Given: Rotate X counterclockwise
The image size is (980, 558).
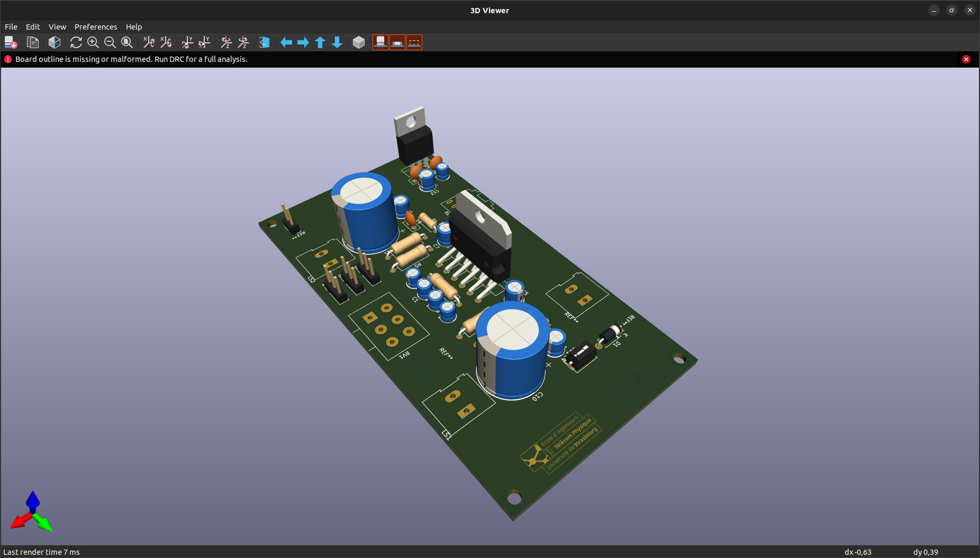Looking at the screenshot, I should (166, 42).
